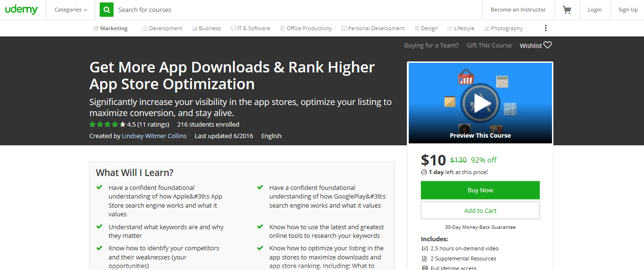The width and height of the screenshot is (644, 270).
Task: Click the Wishlist heart icon
Action: coord(548,45)
